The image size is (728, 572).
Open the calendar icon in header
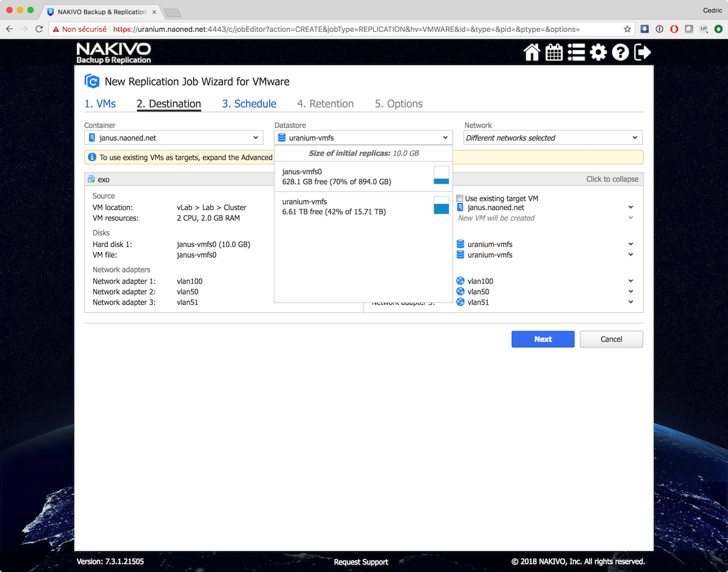pos(554,52)
